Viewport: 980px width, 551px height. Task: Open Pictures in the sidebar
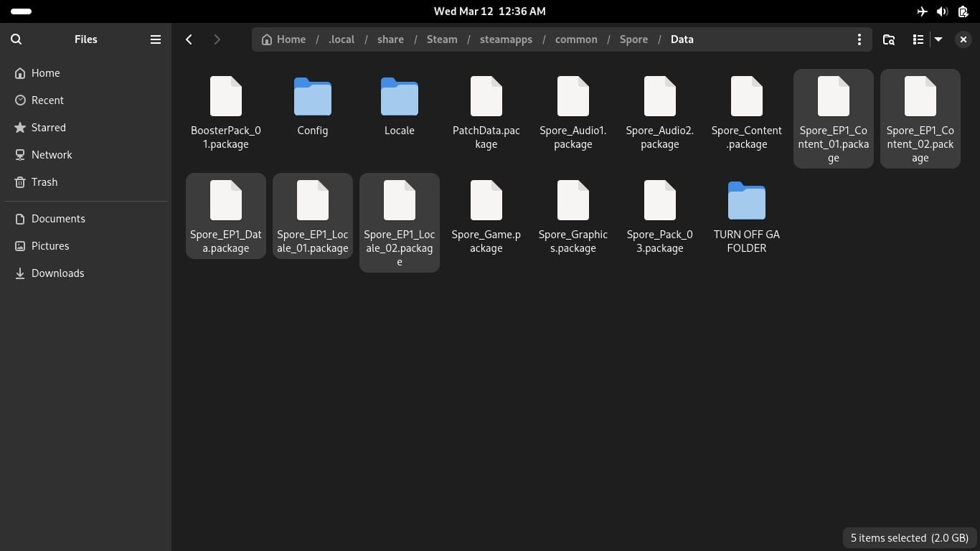(85, 246)
